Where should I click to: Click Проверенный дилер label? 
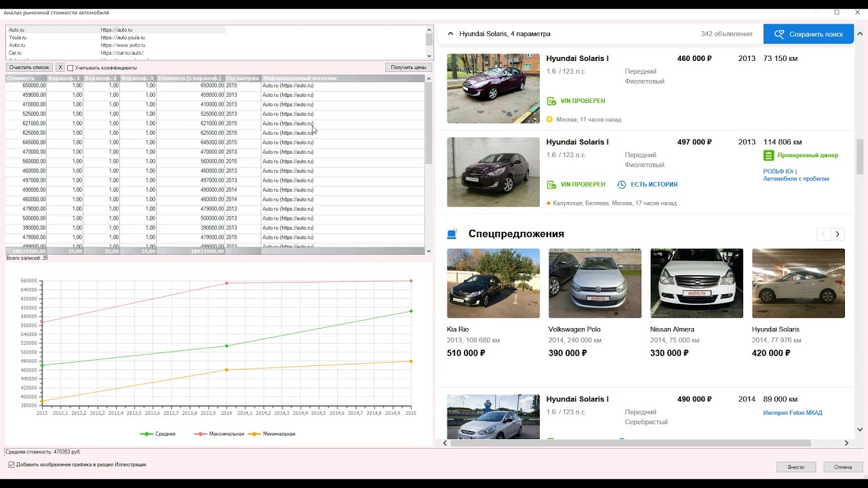coord(808,155)
